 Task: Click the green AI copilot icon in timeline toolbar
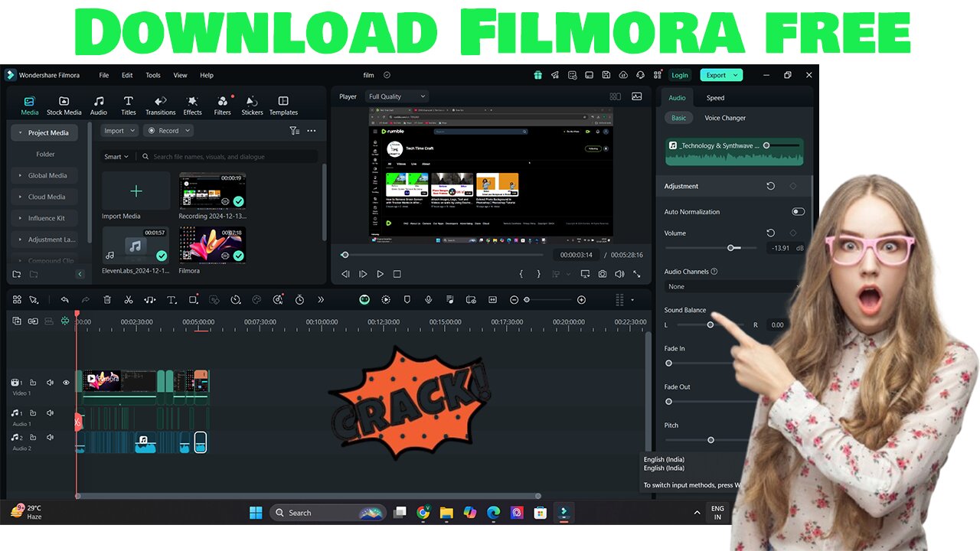364,300
